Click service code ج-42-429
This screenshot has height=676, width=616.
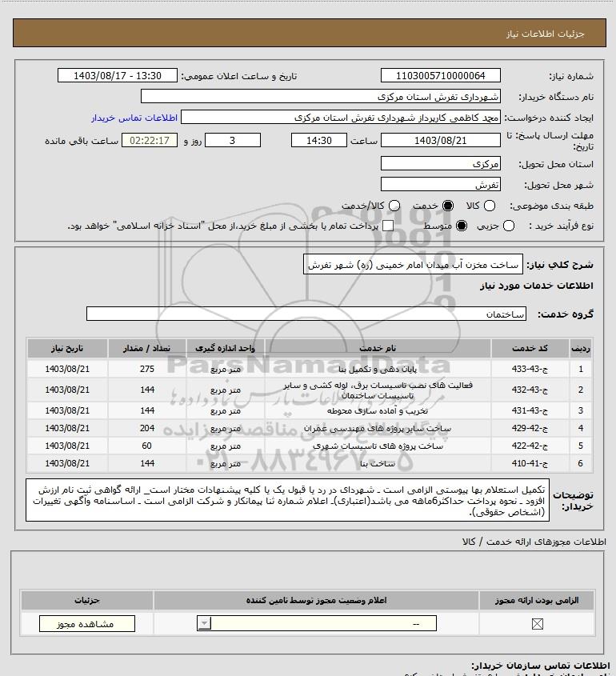click(x=530, y=428)
